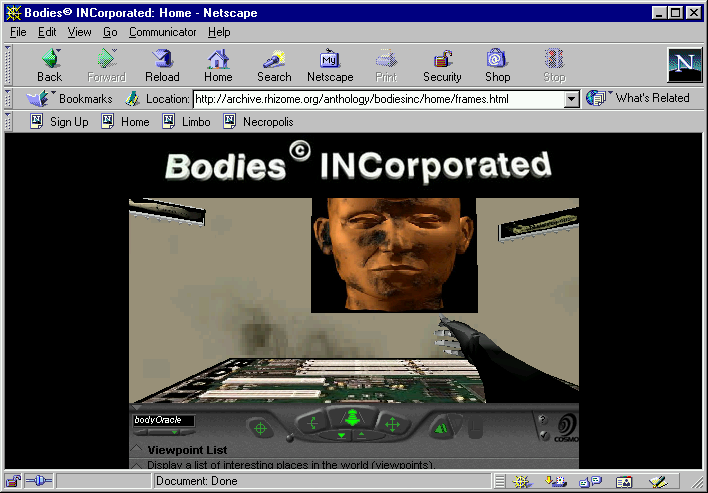Click the grayed Forward arrow icon

point(107,59)
